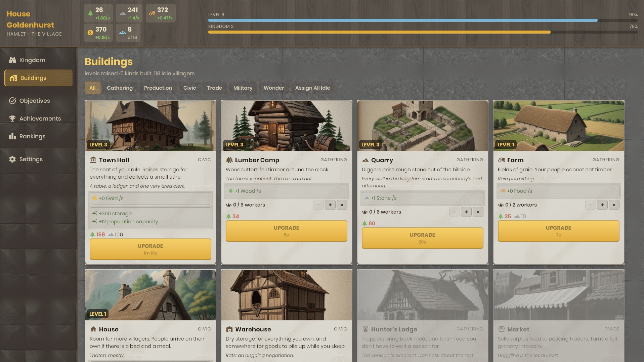Click the Settings gear icon
The image size is (644, 362).
pos(12,159)
